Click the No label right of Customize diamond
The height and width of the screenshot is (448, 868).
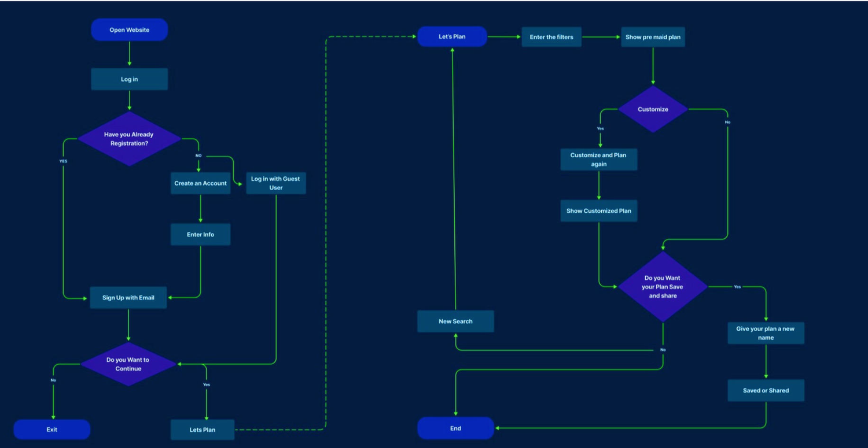[727, 122]
